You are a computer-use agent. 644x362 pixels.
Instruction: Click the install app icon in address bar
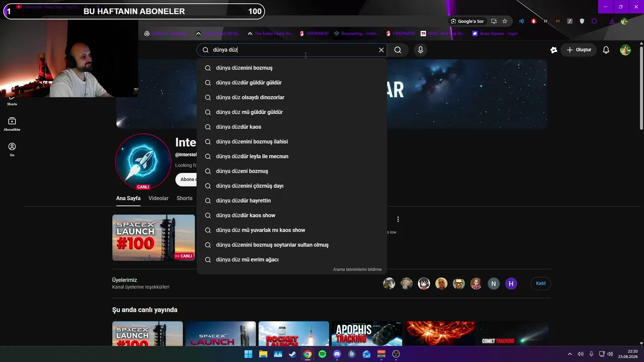tap(494, 21)
